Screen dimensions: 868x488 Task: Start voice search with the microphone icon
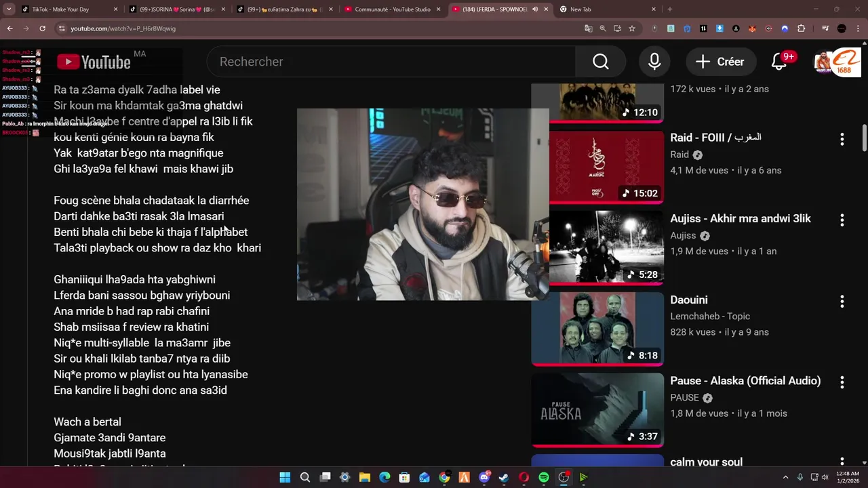[654, 62]
